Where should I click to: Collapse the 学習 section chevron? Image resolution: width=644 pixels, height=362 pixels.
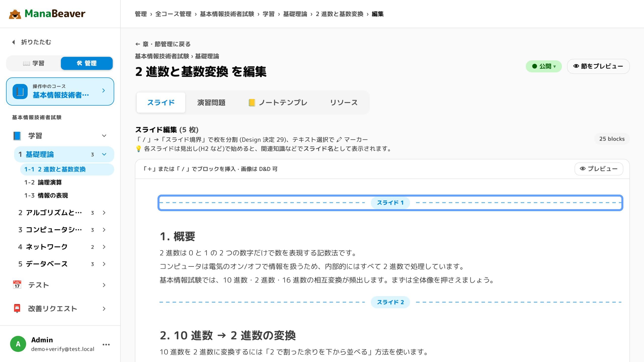104,136
